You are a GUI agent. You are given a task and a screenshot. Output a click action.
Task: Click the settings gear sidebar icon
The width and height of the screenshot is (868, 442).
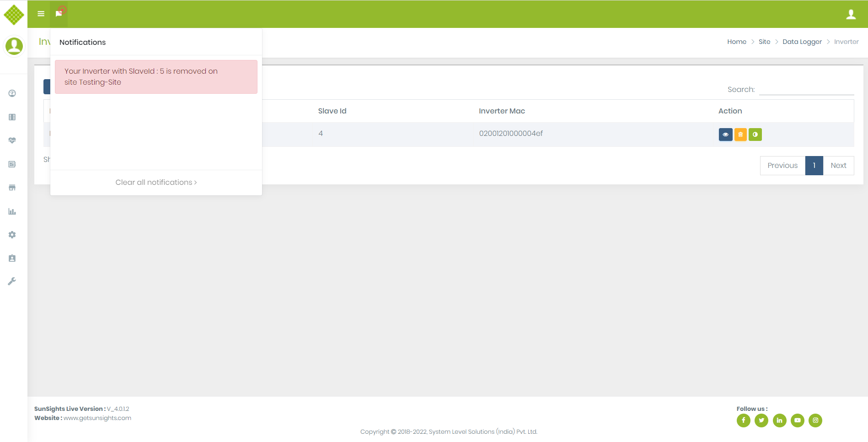point(12,235)
